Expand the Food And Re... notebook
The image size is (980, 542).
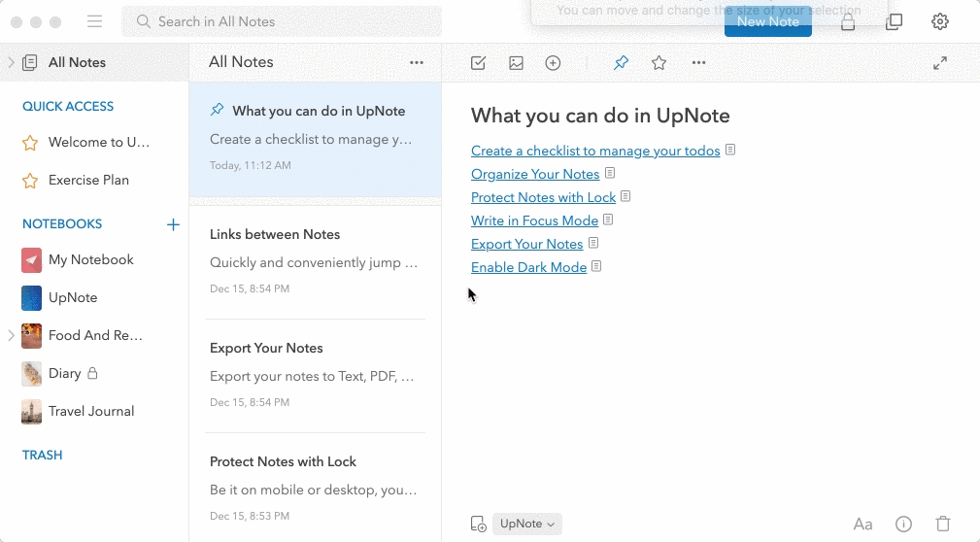point(11,336)
